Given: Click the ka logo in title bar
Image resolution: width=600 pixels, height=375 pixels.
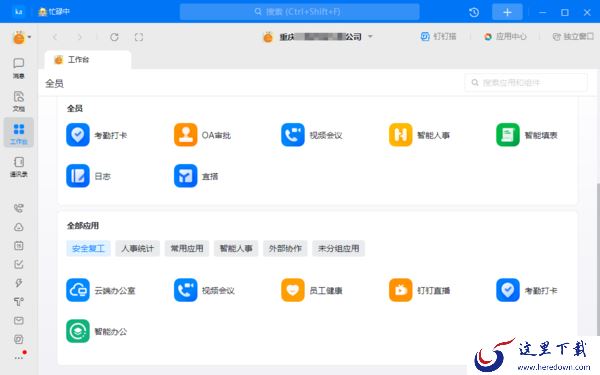Looking at the screenshot, I should coord(18,12).
